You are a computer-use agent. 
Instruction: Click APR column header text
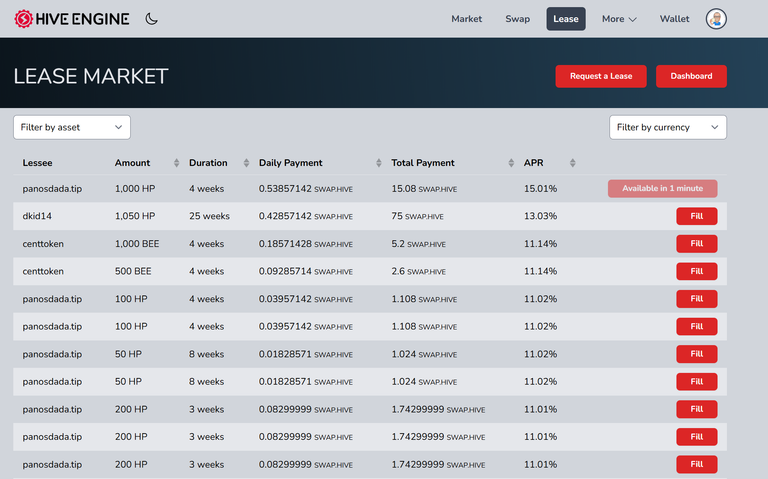point(533,163)
